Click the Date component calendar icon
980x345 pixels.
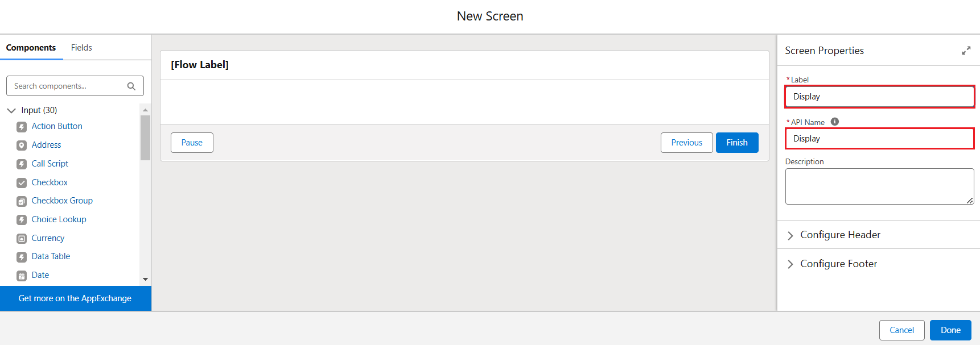[22, 276]
